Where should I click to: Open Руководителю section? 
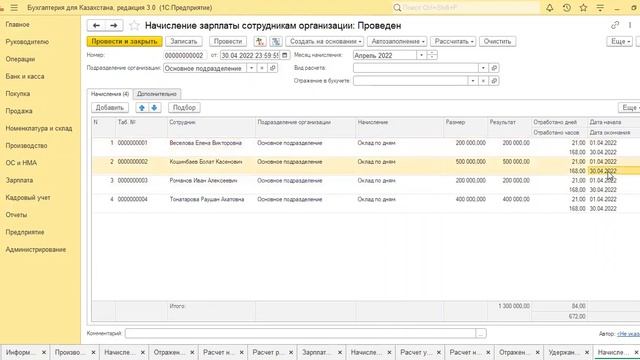(x=27, y=42)
